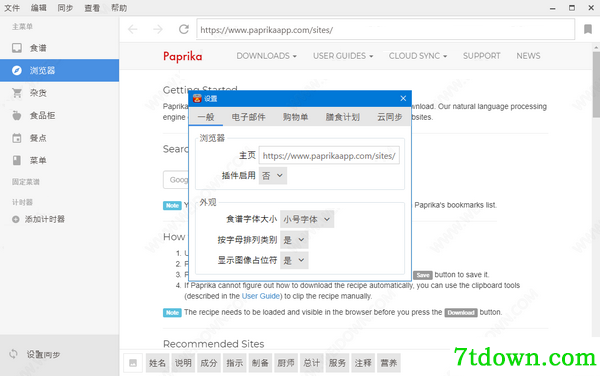Screen dimensions: 600x376
Task: Open the 按字母排列类别 dropdown
Action: (x=294, y=240)
